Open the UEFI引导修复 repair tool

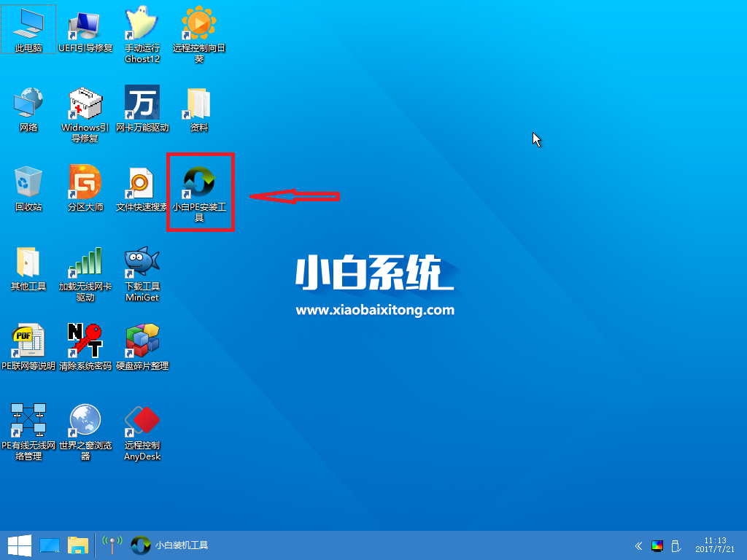[85, 29]
